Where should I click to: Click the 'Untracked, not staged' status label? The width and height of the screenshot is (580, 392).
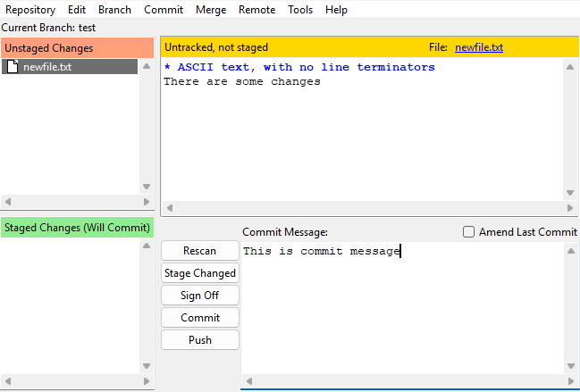click(x=216, y=47)
